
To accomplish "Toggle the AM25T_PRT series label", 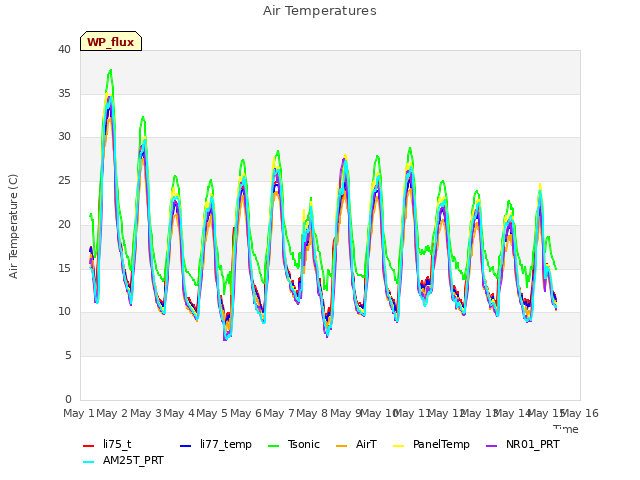I will pyautogui.click(x=133, y=460).
